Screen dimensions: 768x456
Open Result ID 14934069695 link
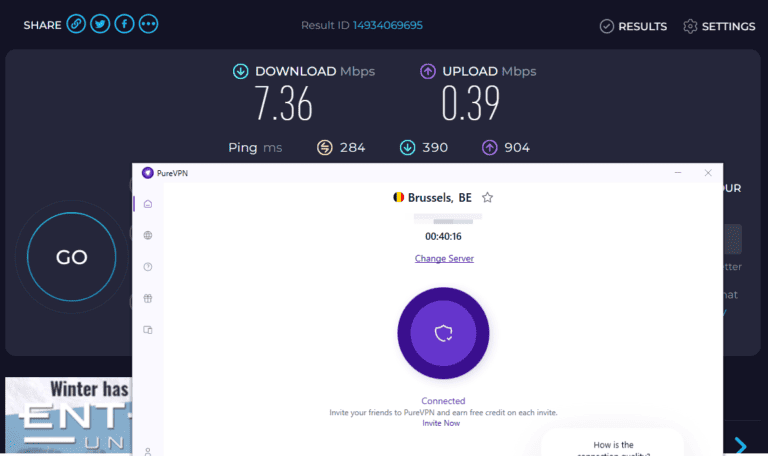click(x=387, y=25)
